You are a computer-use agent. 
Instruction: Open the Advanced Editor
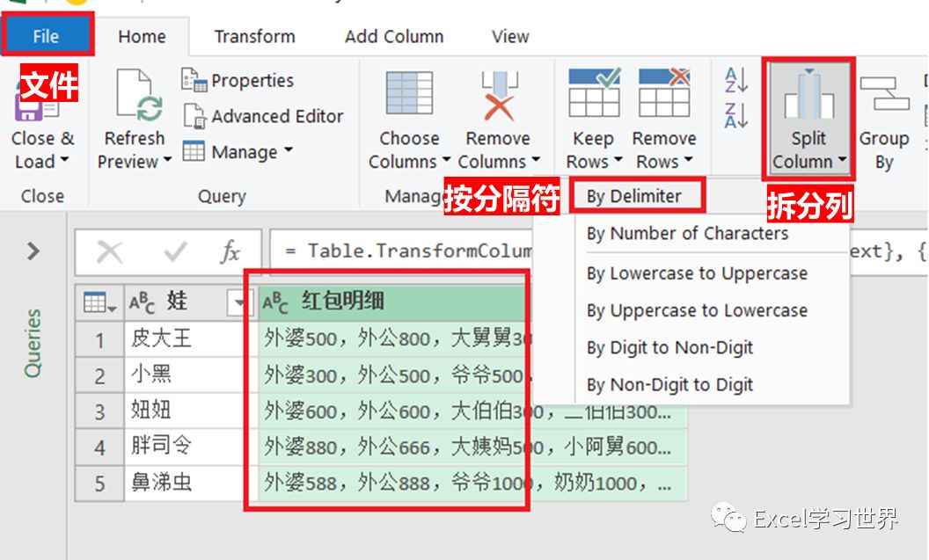click(263, 116)
